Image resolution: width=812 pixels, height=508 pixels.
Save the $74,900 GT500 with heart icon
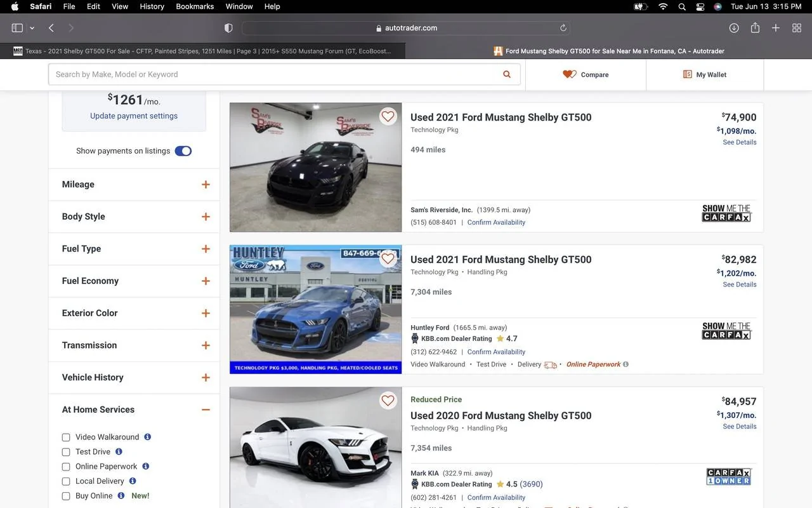(388, 116)
